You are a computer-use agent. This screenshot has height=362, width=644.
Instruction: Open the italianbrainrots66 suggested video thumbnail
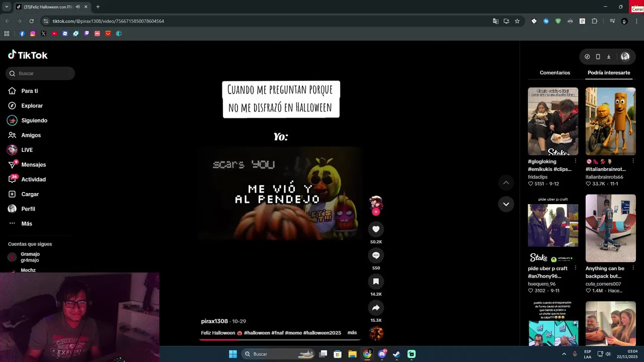(611, 121)
